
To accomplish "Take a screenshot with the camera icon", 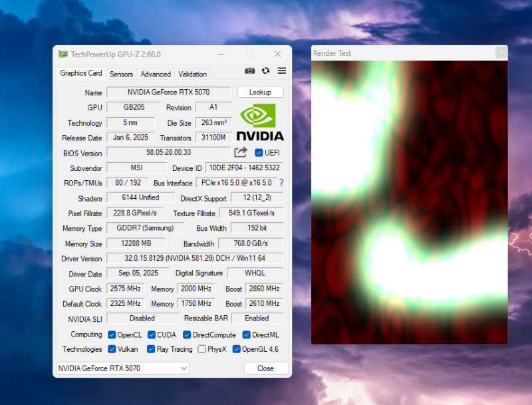I will [250, 71].
